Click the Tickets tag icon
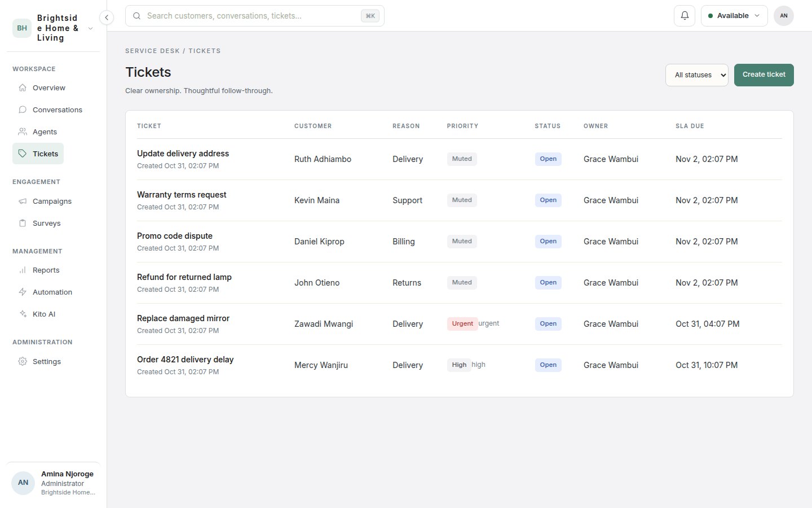The width and height of the screenshot is (812, 508). point(23,154)
